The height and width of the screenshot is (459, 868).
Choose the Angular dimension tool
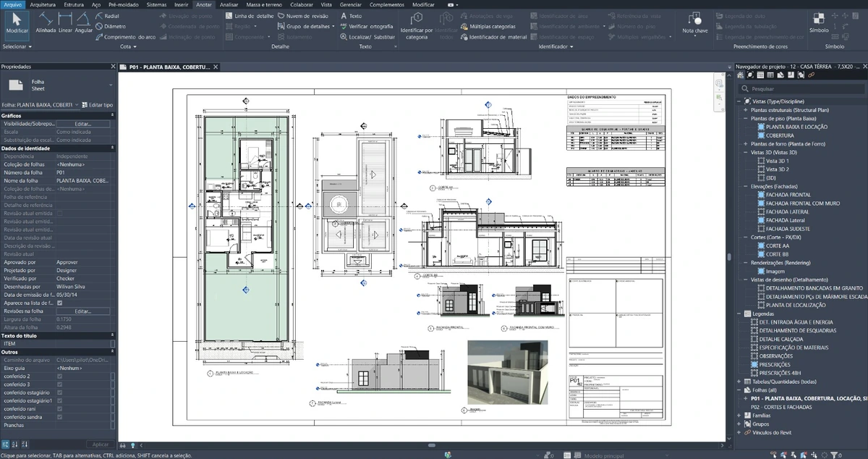click(84, 22)
